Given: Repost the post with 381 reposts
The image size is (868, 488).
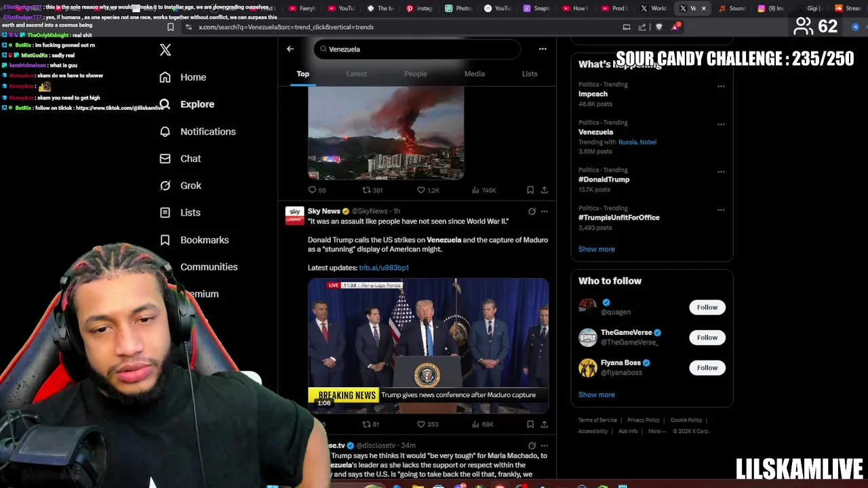Looking at the screenshot, I should pyautogui.click(x=372, y=190).
